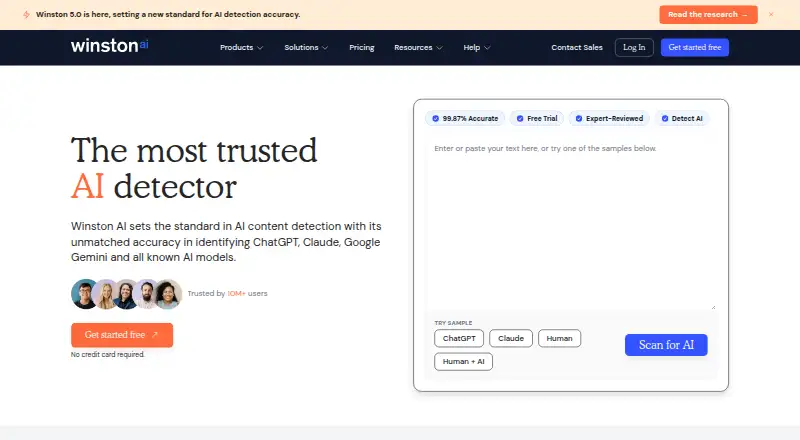Click the Scan for AI button
Screen dimensions: 800x440
click(x=666, y=345)
